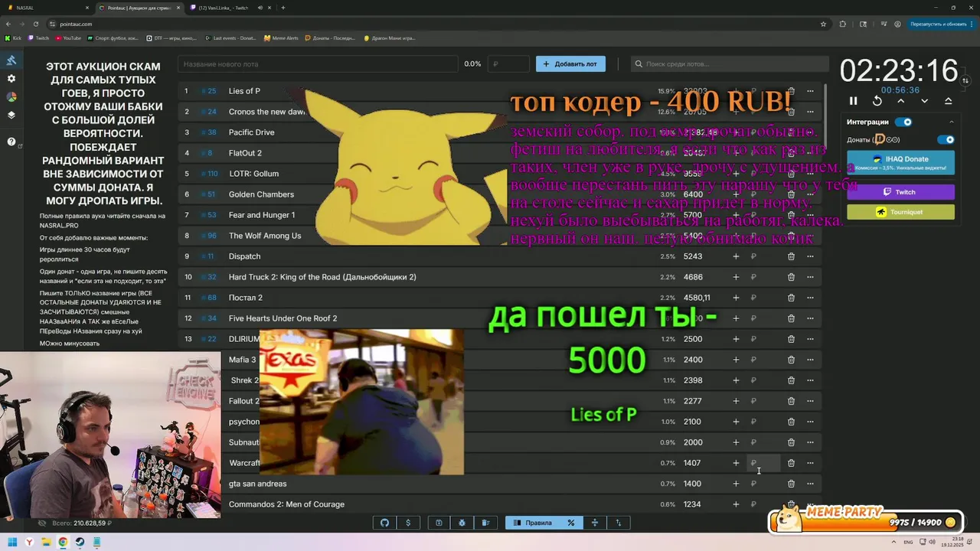This screenshot has height=551, width=980.
Task: Open the layers icon in left sidebar
Action: coord(11,116)
